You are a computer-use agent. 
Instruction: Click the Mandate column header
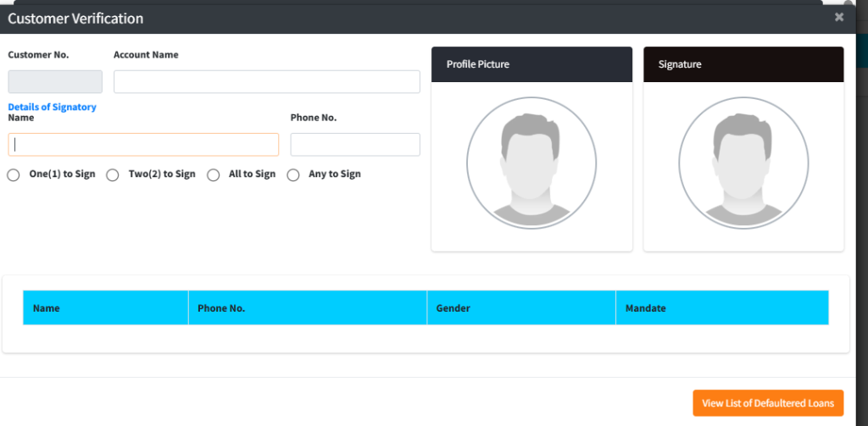645,308
